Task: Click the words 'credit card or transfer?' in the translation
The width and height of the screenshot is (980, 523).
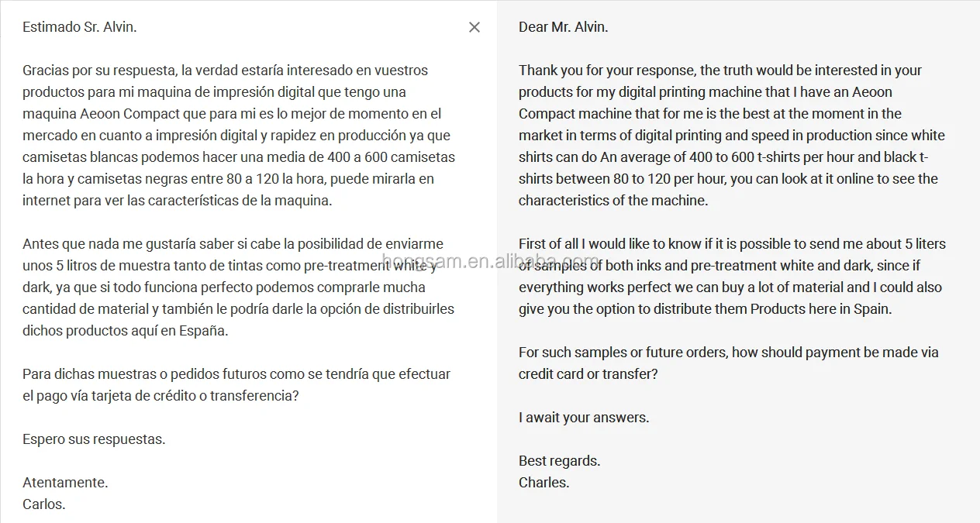Action: tap(588, 374)
